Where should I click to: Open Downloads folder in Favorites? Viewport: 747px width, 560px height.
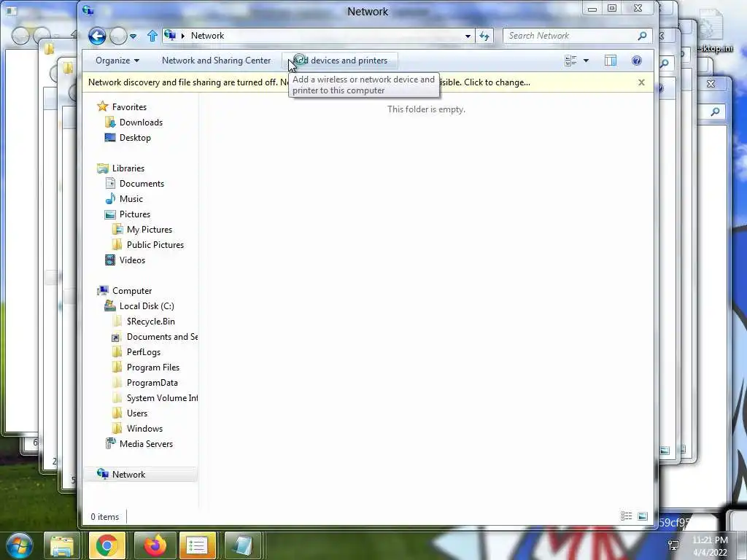(x=141, y=122)
